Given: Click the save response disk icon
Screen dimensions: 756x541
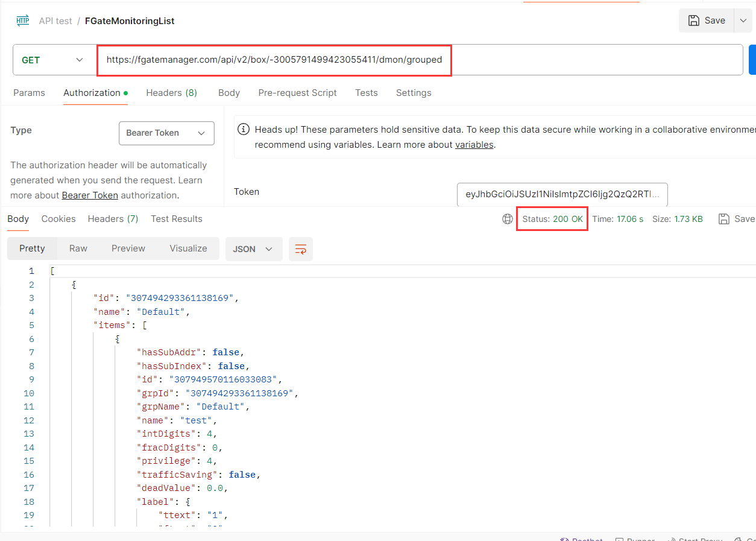Looking at the screenshot, I should point(724,219).
